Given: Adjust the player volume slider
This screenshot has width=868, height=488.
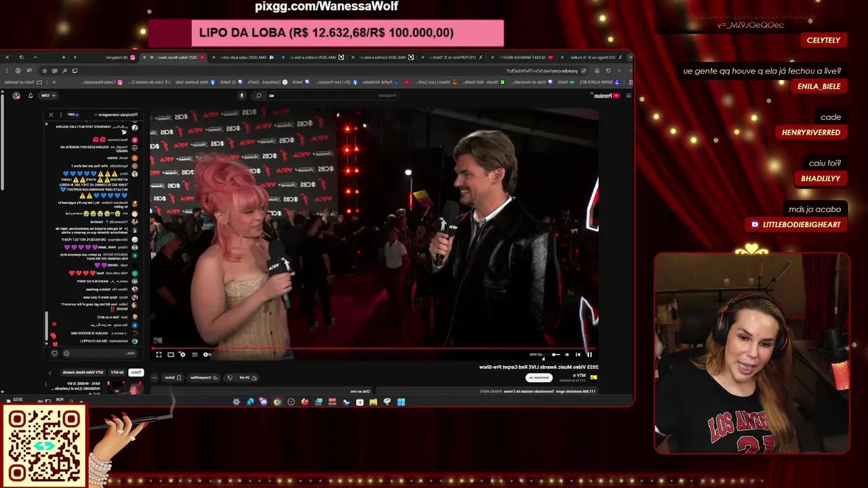Looking at the screenshot, I should tap(555, 354).
